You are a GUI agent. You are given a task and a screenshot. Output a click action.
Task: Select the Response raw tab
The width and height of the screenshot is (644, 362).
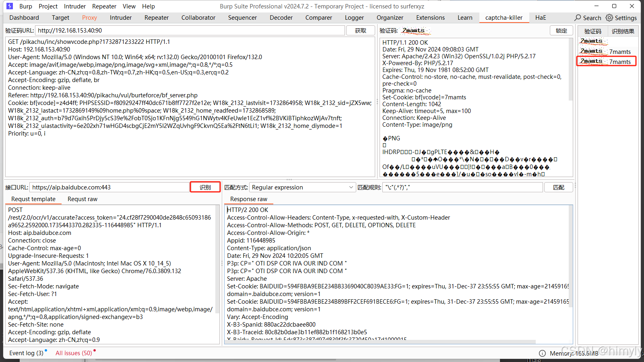click(x=249, y=199)
